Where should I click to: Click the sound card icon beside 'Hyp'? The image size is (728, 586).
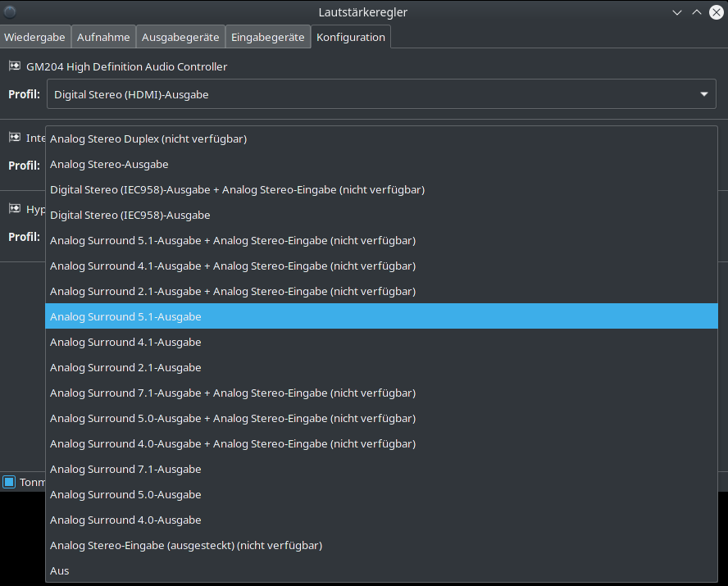click(15, 209)
